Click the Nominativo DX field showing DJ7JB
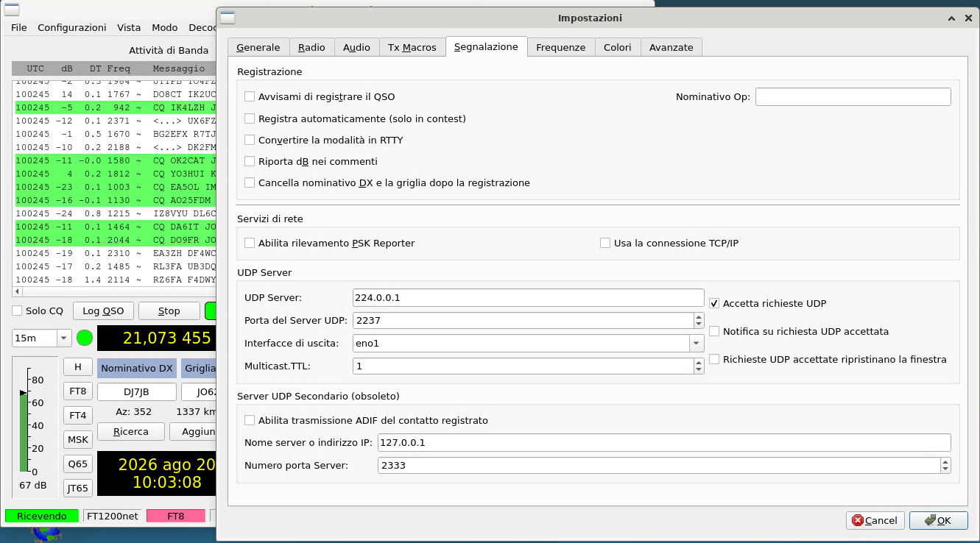This screenshot has width=980, height=543. click(x=137, y=392)
